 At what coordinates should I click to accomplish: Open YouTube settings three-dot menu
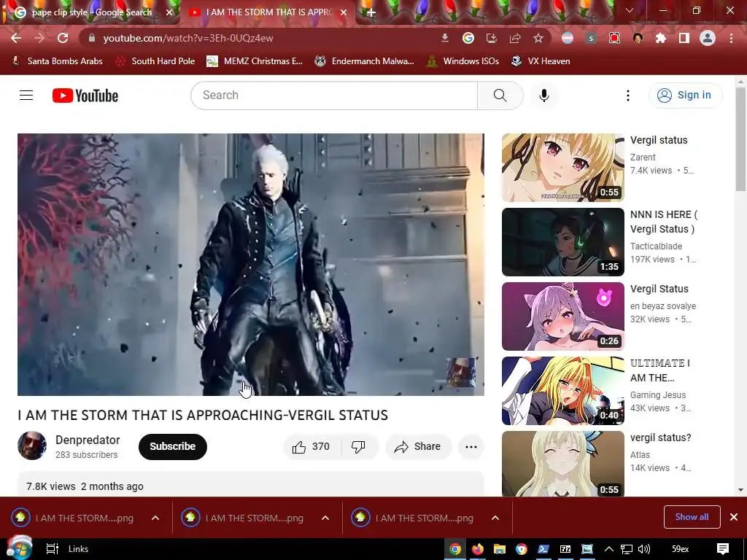(628, 96)
